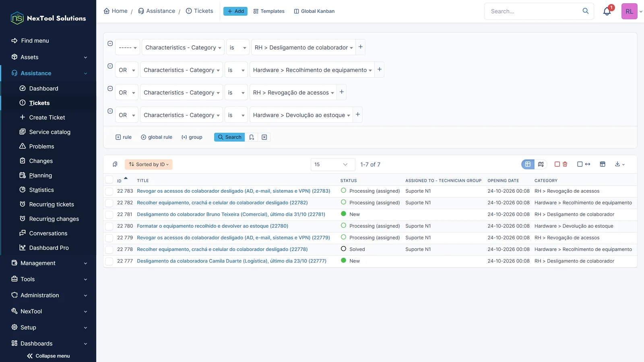Open saved searches icon left of Sorted by ID

pos(115,164)
